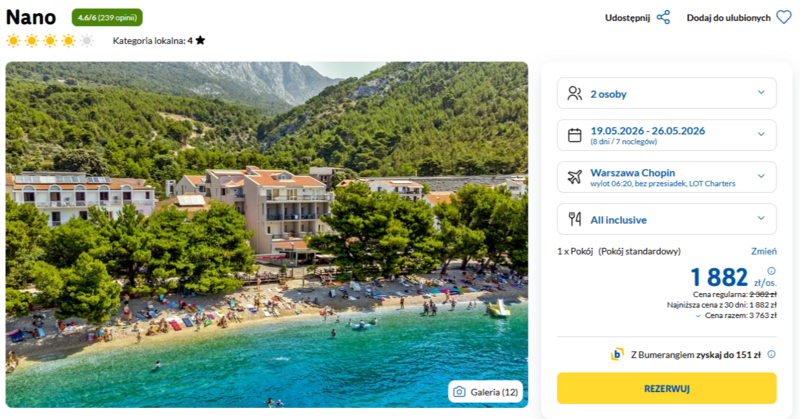The height and width of the screenshot is (419, 800).
Task: Expand the Cena razem total price details
Action: (x=736, y=316)
